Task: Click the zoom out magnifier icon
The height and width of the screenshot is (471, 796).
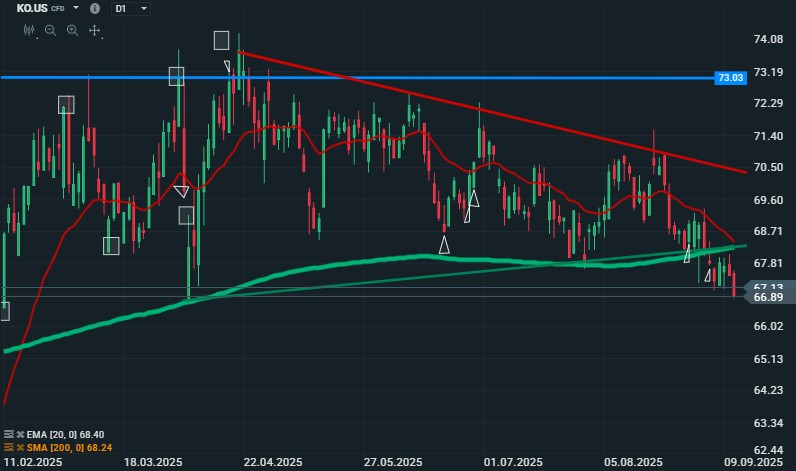Action: point(51,30)
